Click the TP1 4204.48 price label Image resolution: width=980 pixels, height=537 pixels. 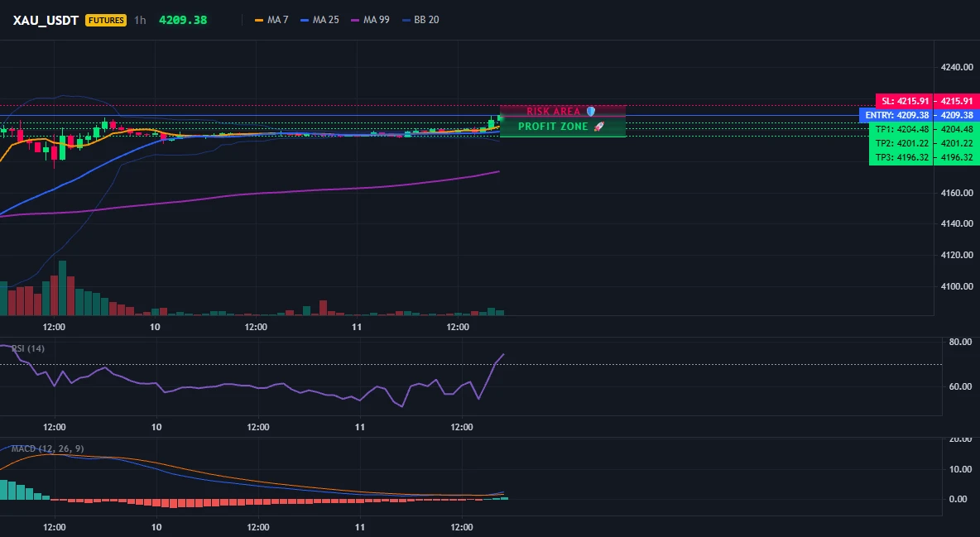click(901, 129)
